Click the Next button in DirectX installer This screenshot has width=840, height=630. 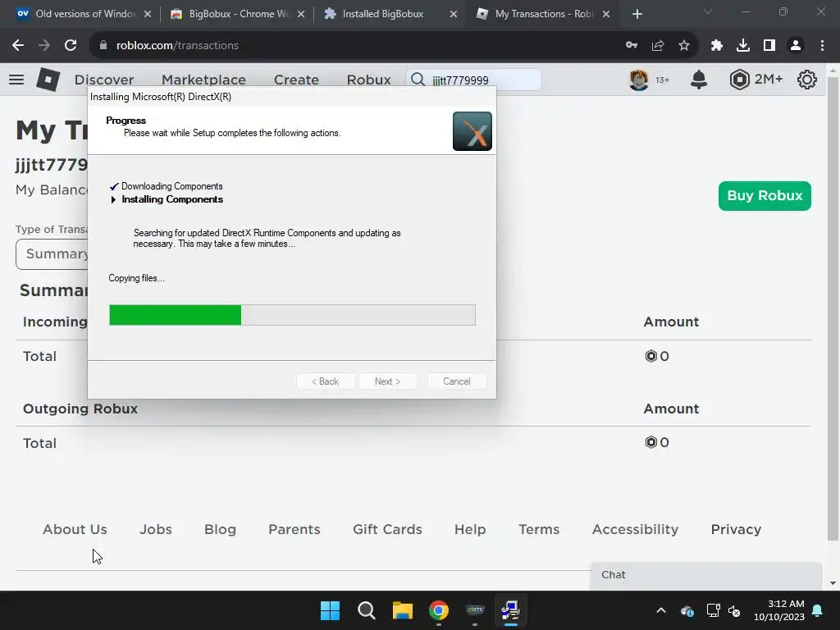387,381
